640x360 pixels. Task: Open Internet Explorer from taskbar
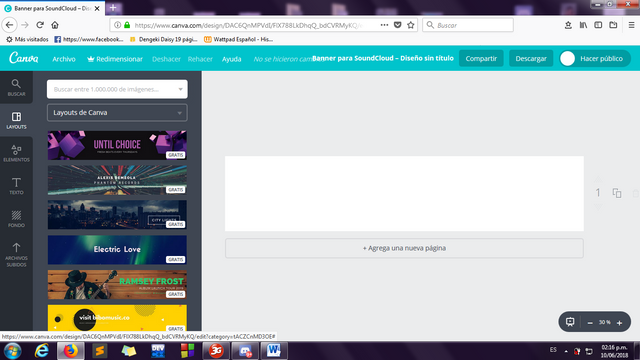pyautogui.click(x=42, y=351)
